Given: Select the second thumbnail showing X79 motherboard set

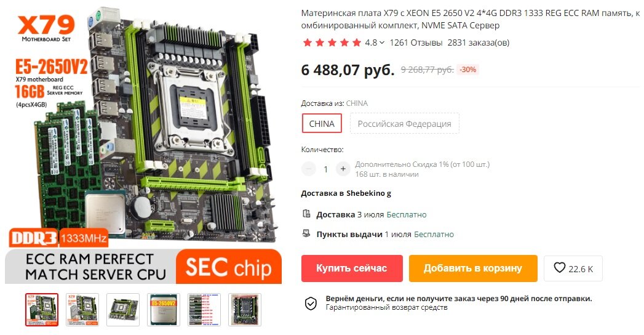Looking at the screenshot, I should [82, 310].
